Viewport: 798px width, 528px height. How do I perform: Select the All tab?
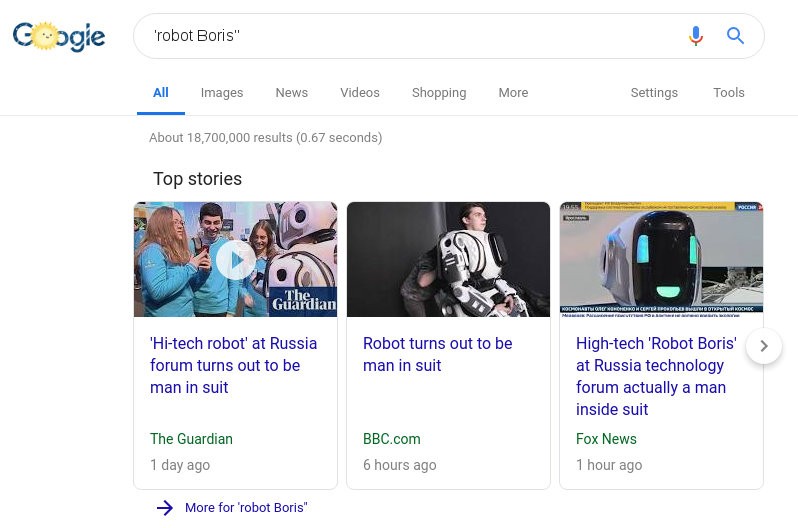(x=161, y=93)
